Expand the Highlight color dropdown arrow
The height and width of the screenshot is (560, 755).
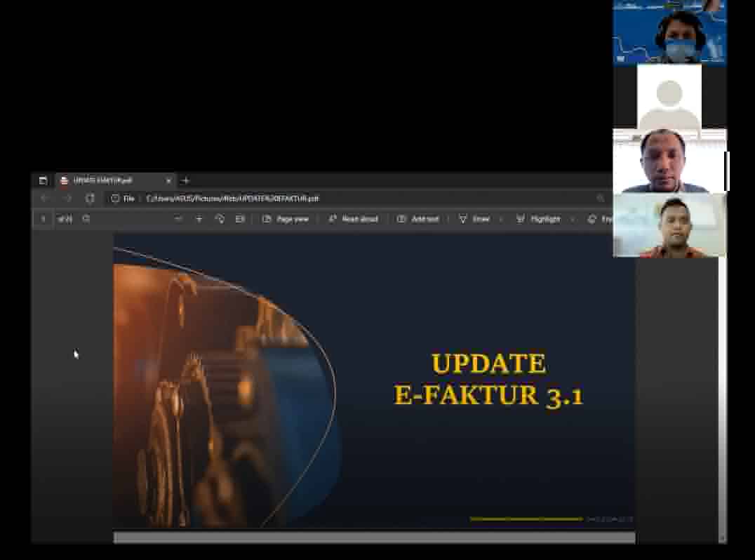573,219
